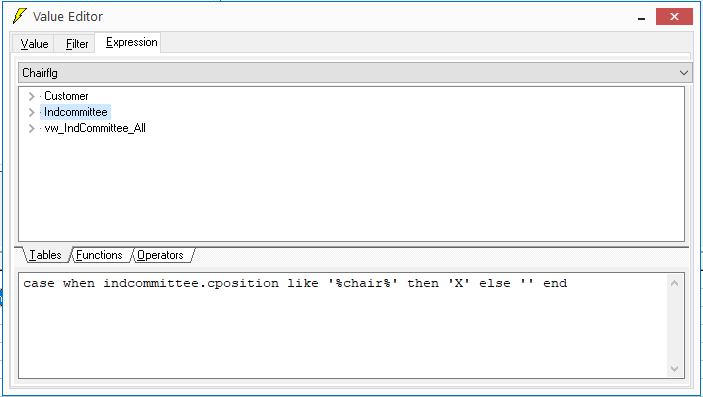Click inside the case expression text box
703x397 pixels.
343,326
